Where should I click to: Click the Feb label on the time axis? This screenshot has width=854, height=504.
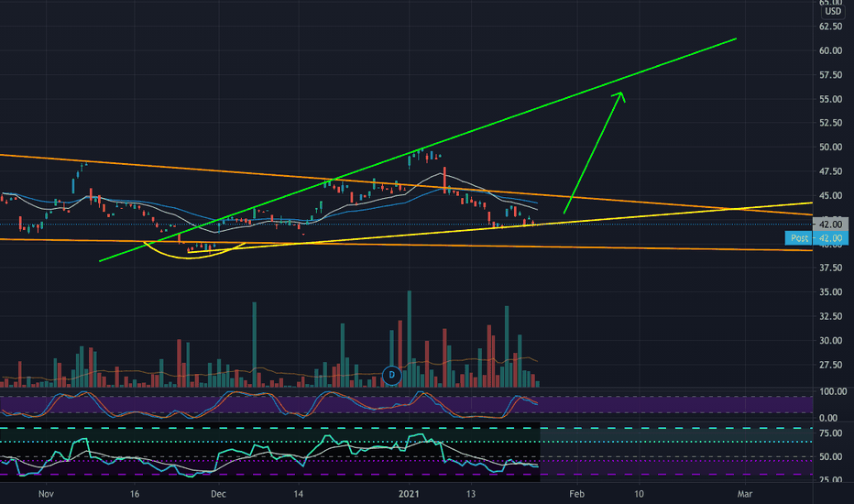[x=576, y=494]
